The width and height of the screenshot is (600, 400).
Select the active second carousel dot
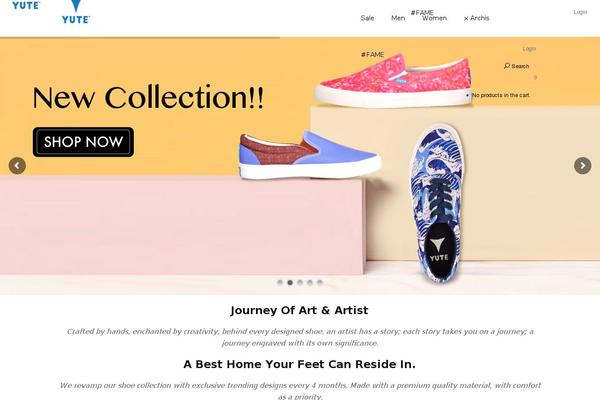tap(290, 282)
